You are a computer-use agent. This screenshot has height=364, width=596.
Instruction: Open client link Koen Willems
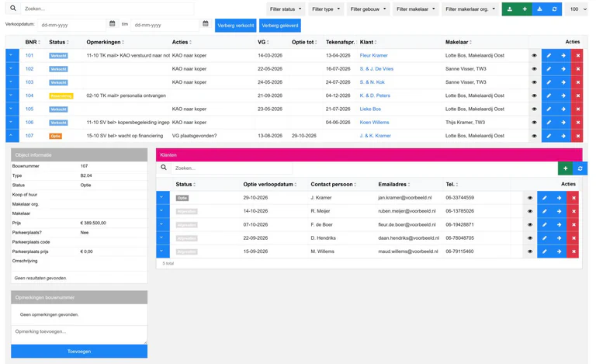[x=374, y=123]
